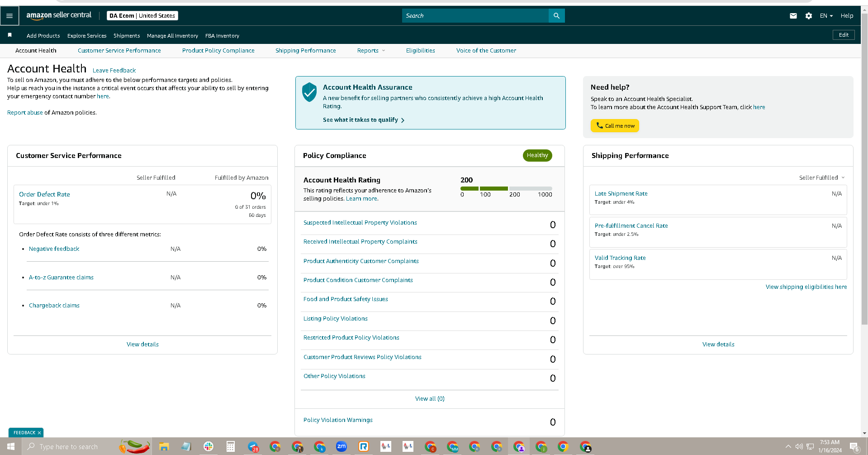Viewport: 868px width, 455px height.
Task: Click the Call me now button
Action: [x=615, y=125]
